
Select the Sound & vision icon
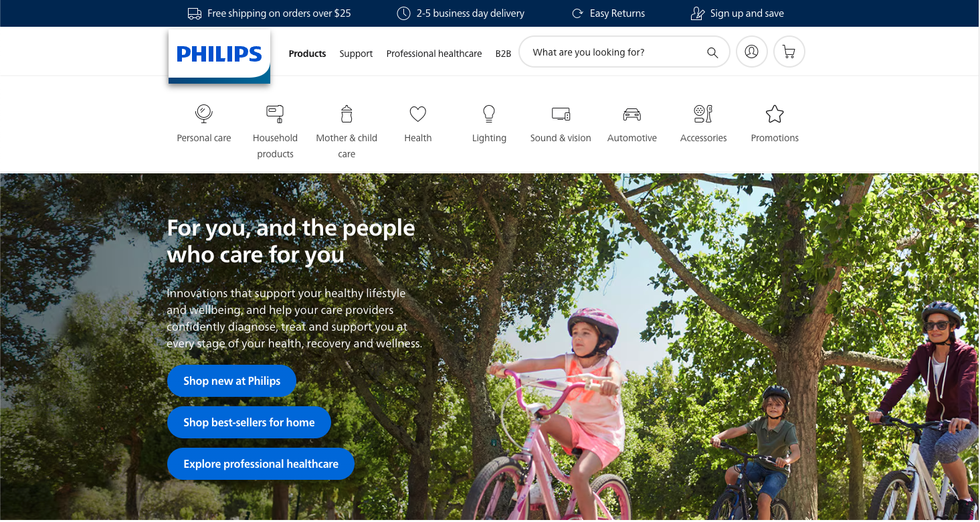(x=561, y=114)
